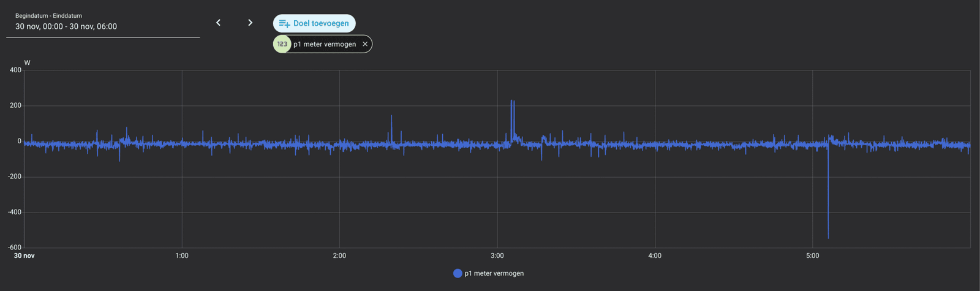
Task: Toggle p1 meter vermogen series via legend text
Action: click(494, 273)
